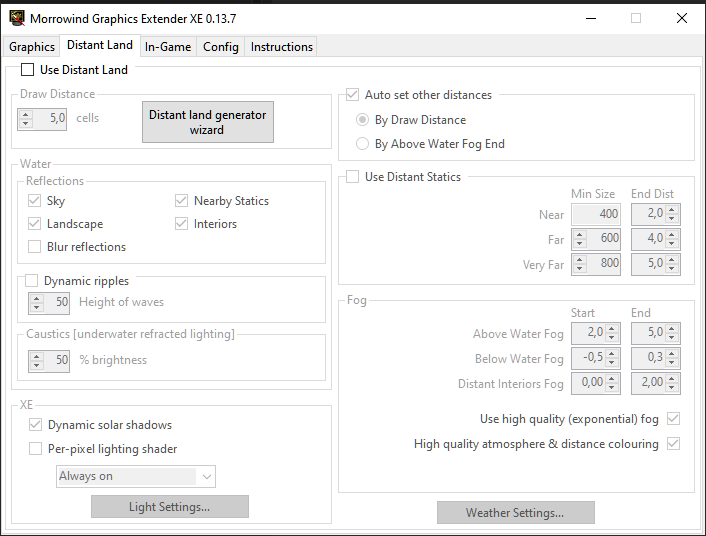Open the In-Game tab
Screen dimensions: 706x536
pos(167,47)
